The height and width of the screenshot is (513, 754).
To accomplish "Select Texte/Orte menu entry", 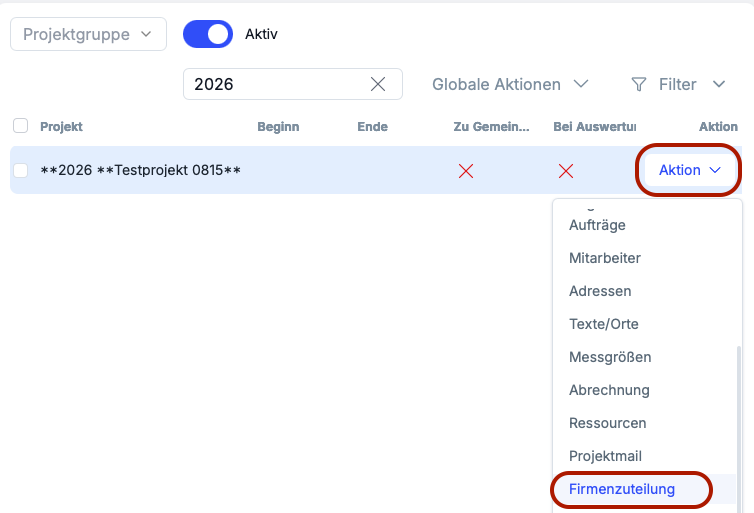I will (604, 324).
